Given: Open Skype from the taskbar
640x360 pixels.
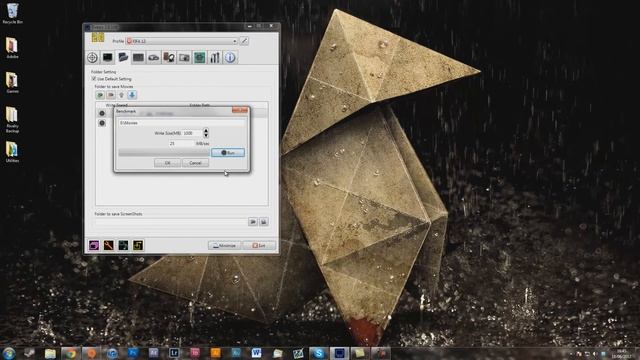Looking at the screenshot, I should click(x=318, y=353).
